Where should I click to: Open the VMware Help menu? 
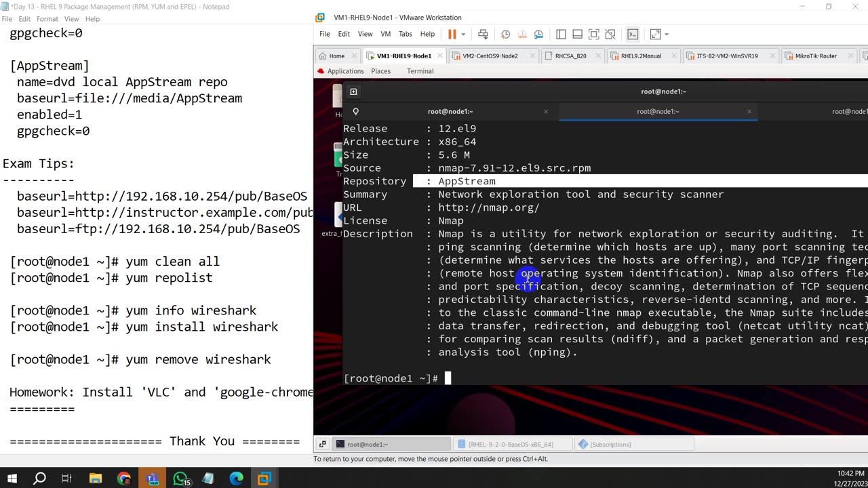pyautogui.click(x=427, y=34)
